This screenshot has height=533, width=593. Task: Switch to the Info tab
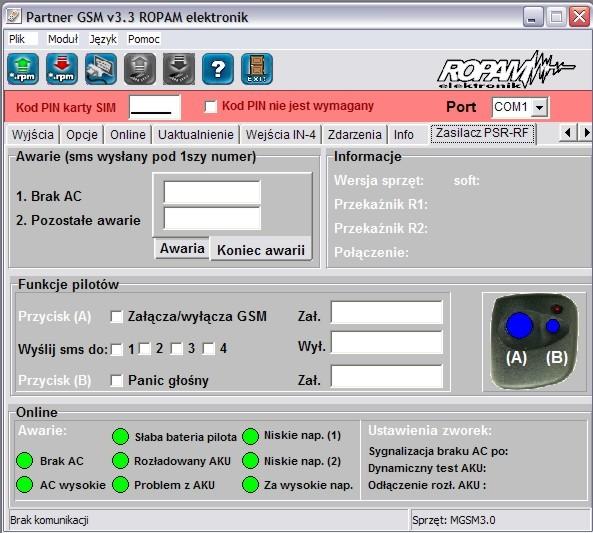404,135
